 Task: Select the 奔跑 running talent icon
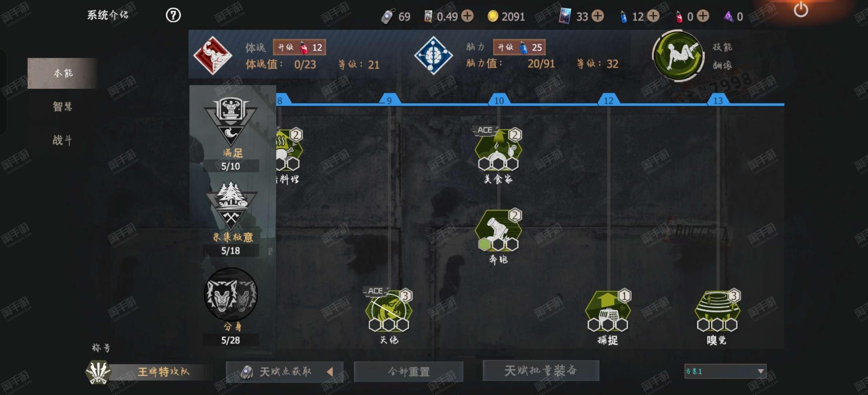(498, 230)
